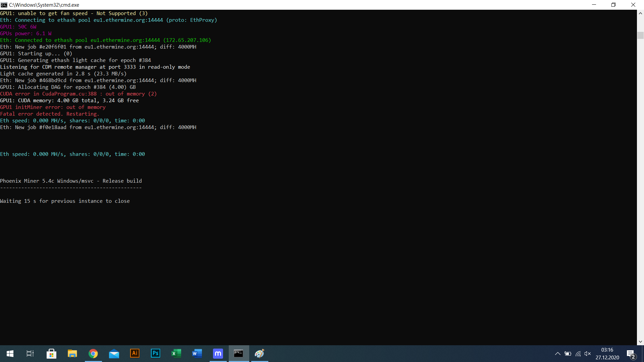Open the Wi-Fi network flyout
The width and height of the screenshot is (644, 362).
[x=578, y=354]
